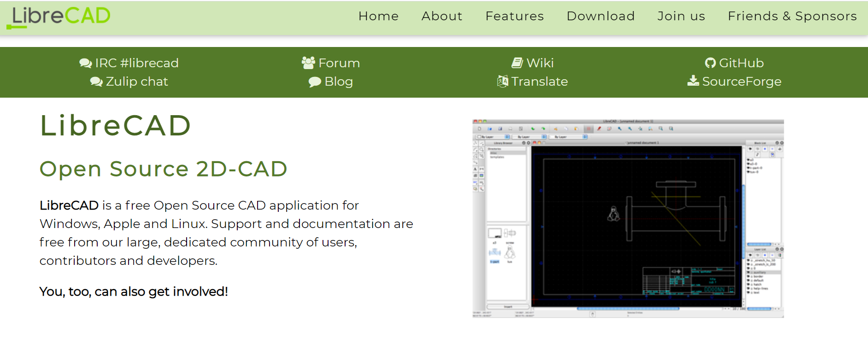Screen dimensions: 868x351
Task: Open the Translate link
Action: click(x=540, y=82)
